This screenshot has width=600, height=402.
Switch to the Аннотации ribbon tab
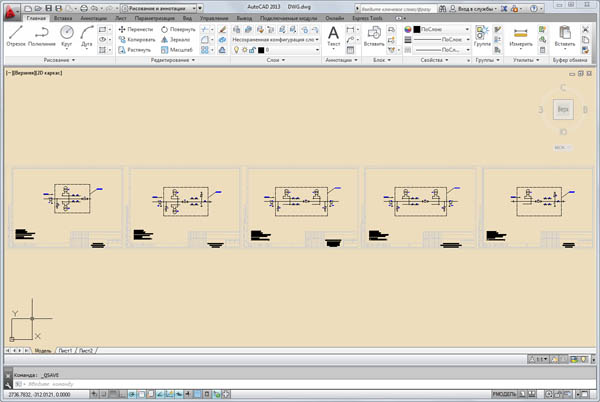pos(95,18)
